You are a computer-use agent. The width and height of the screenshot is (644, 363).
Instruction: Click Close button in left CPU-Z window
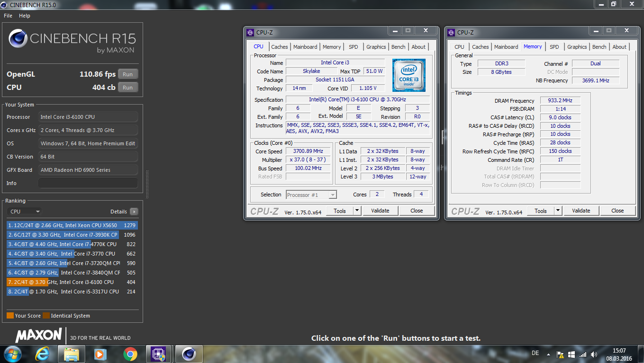click(417, 211)
